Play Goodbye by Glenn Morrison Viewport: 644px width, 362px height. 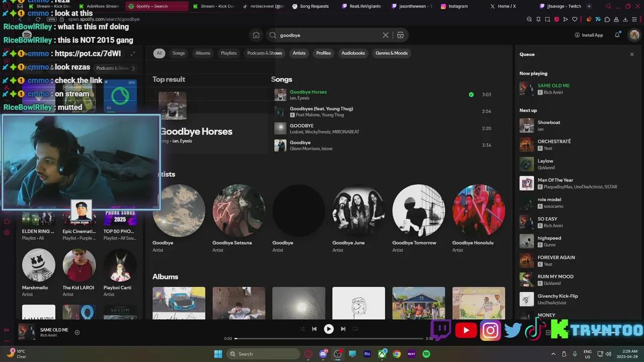coord(280,145)
